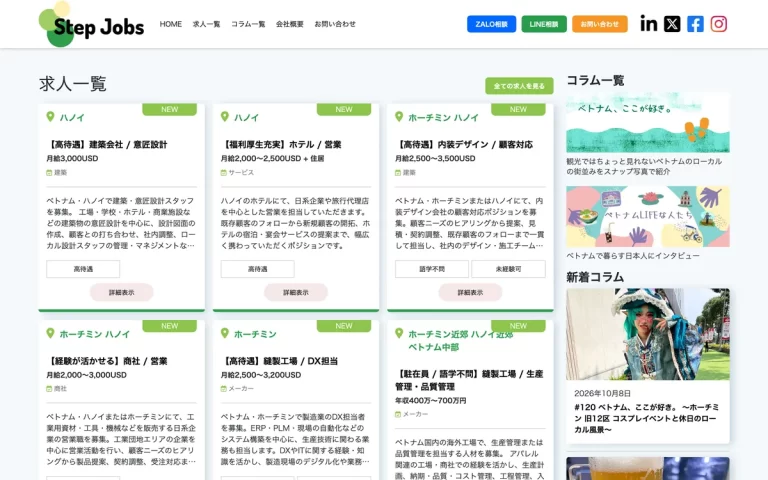Click salary text 年収400万〜700万円
Image resolution: width=768 pixels, height=480 pixels.
[x=431, y=400]
